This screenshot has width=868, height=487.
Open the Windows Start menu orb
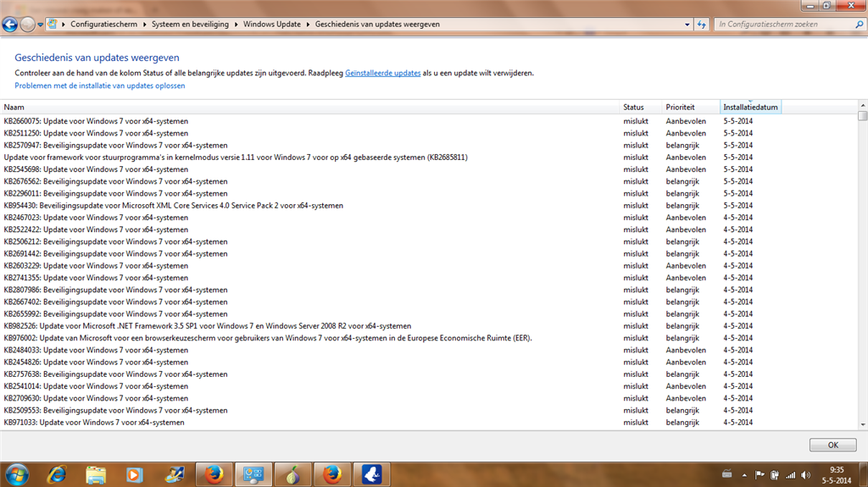pos(17,475)
